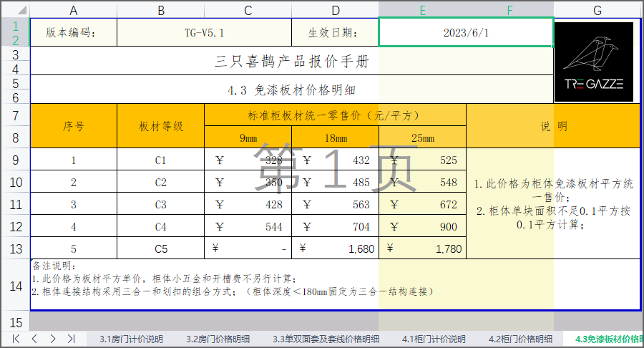This screenshot has height=348, width=644.
Task: Click the 4.3 免漆板材价格明细 subtitle cell
Action: click(292, 90)
